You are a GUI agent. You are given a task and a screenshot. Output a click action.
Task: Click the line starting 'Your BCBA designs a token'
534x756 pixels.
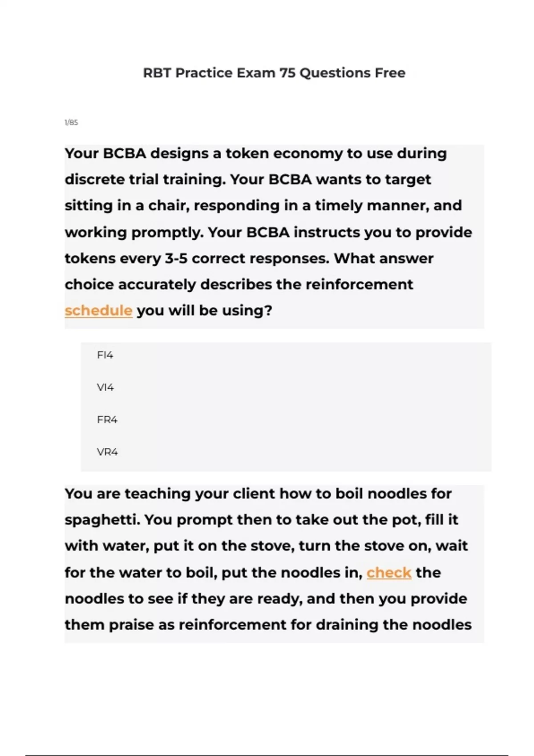[x=255, y=153]
